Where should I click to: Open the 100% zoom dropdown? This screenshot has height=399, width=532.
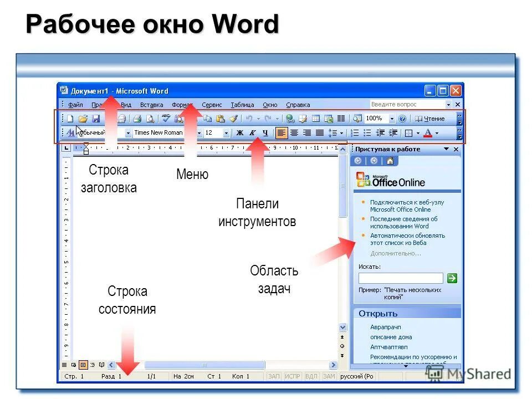point(392,119)
